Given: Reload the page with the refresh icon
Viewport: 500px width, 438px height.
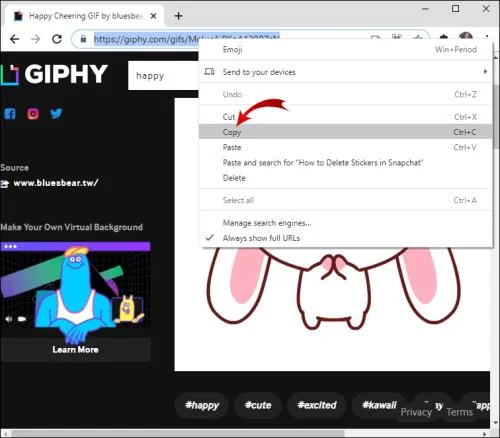Looking at the screenshot, I should (57, 39).
